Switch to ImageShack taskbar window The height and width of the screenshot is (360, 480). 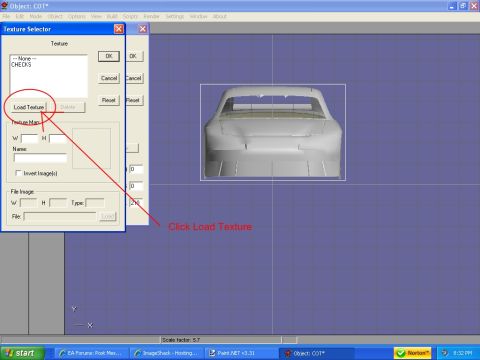pos(167,353)
